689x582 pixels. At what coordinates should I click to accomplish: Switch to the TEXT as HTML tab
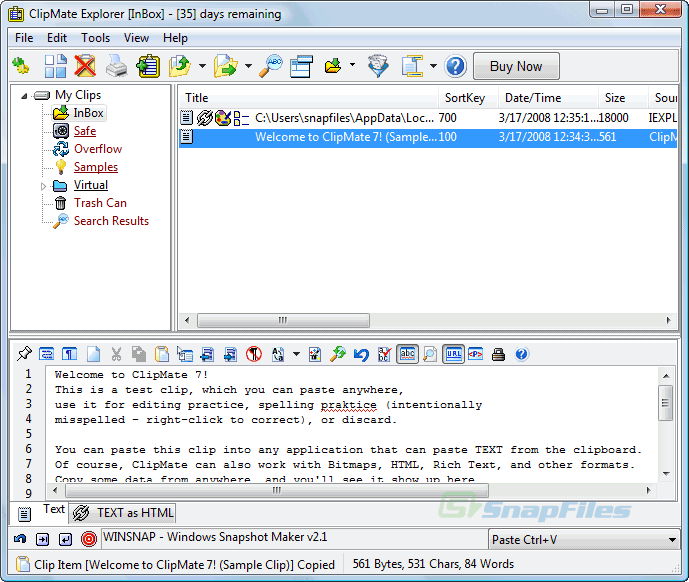click(x=123, y=513)
